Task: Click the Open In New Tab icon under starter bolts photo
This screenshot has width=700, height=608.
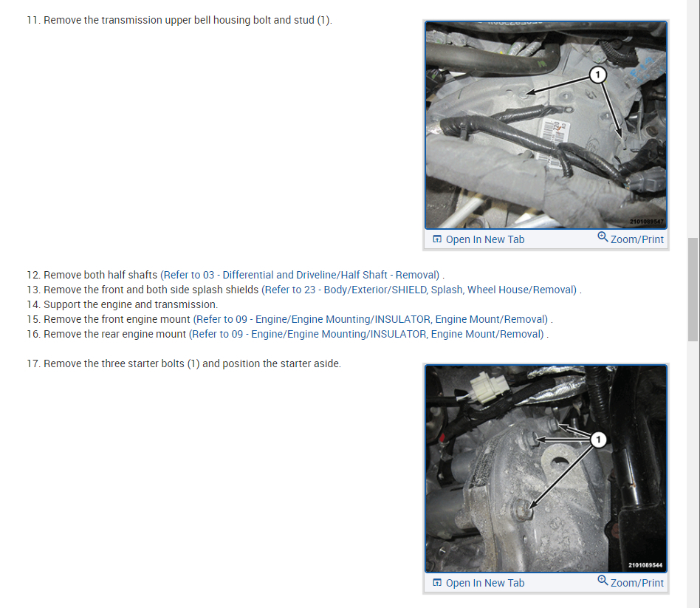Action: [x=437, y=583]
